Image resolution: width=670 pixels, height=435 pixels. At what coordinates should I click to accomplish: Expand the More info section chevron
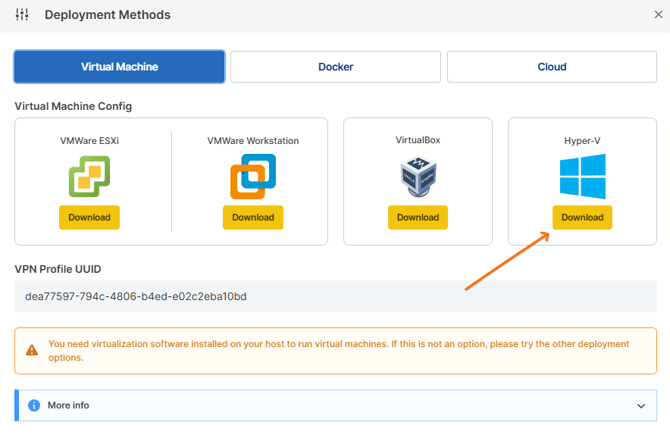click(x=641, y=406)
